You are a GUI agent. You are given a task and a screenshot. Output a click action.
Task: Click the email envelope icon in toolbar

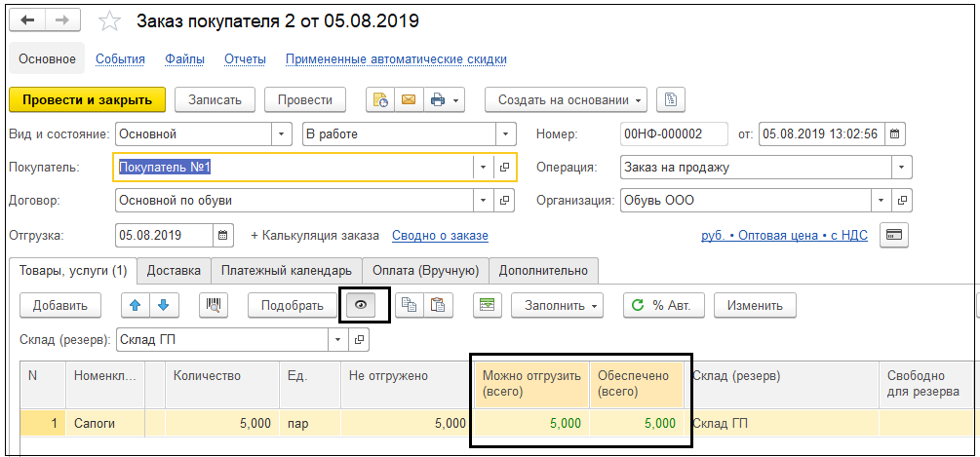[408, 99]
